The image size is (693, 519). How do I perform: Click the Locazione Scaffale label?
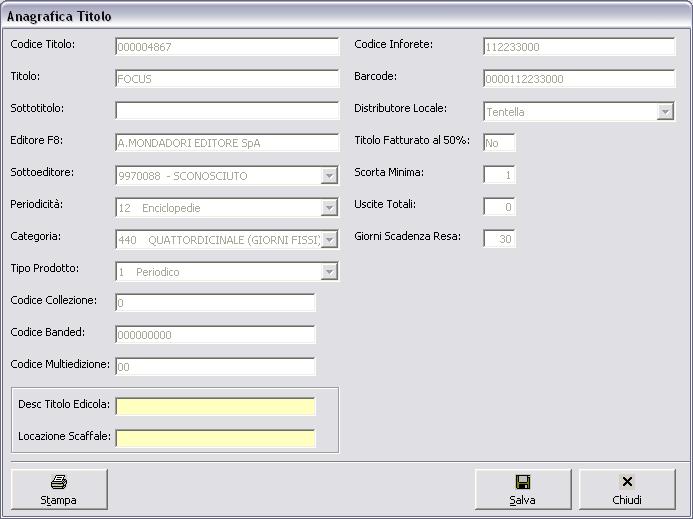65,436
